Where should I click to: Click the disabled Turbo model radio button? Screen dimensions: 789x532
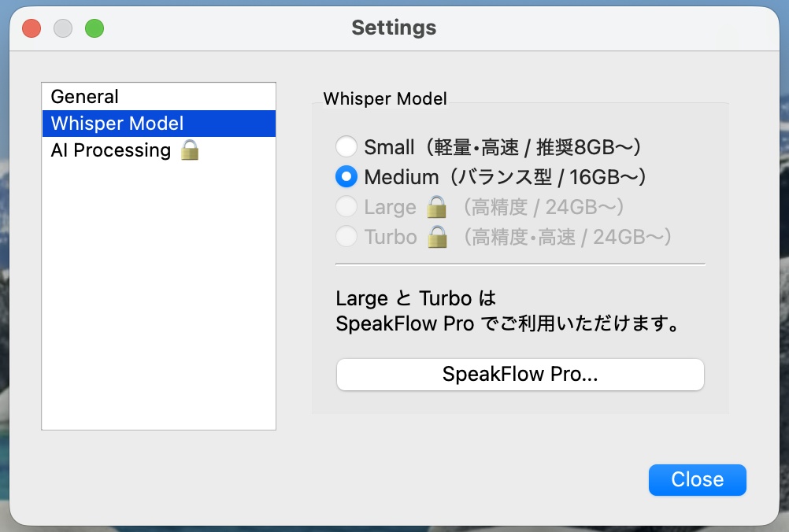(x=346, y=236)
